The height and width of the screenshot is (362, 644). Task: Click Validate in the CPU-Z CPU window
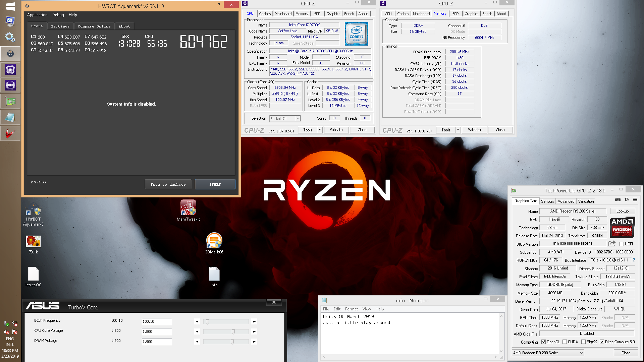pyautogui.click(x=336, y=130)
